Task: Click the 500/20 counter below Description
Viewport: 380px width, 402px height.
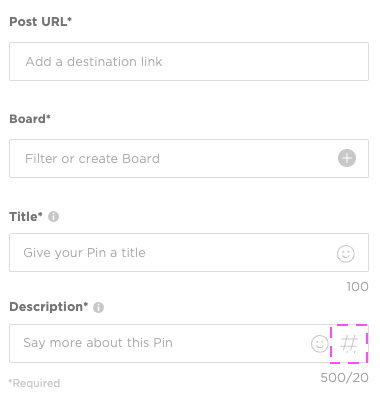Action: (344, 378)
